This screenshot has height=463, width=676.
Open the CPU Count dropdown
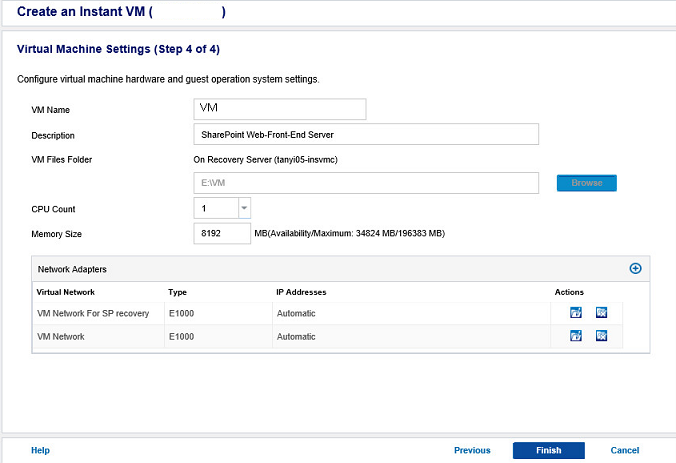point(244,208)
